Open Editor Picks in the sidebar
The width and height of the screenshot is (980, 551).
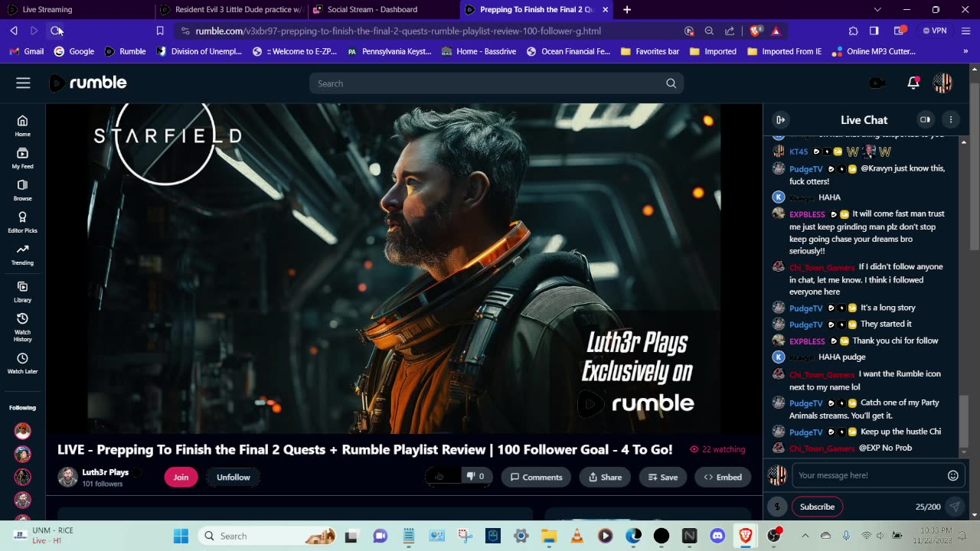click(22, 223)
